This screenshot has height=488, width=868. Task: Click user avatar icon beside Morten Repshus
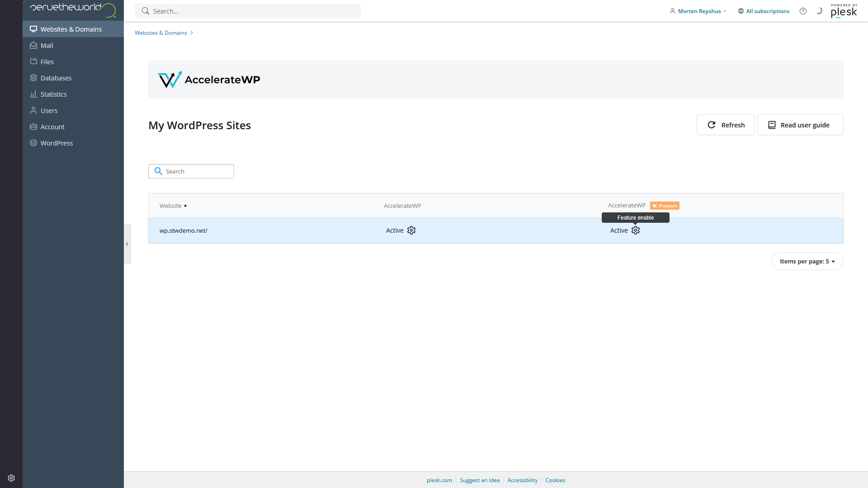pyautogui.click(x=673, y=11)
